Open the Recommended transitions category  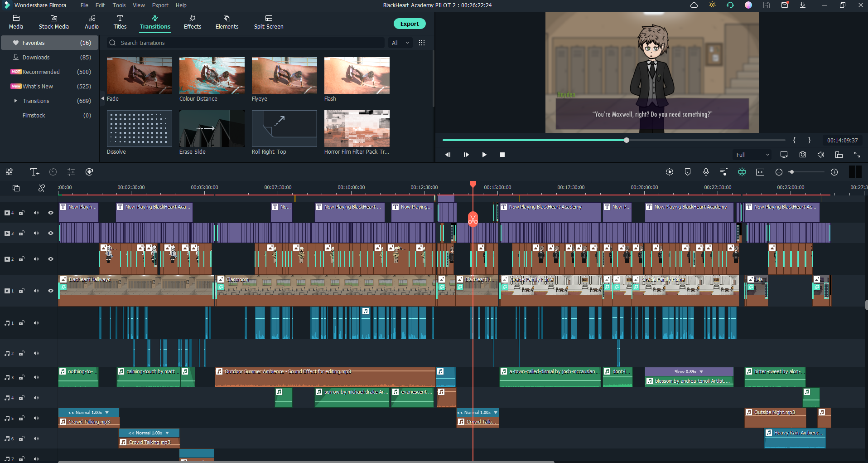[50, 72]
